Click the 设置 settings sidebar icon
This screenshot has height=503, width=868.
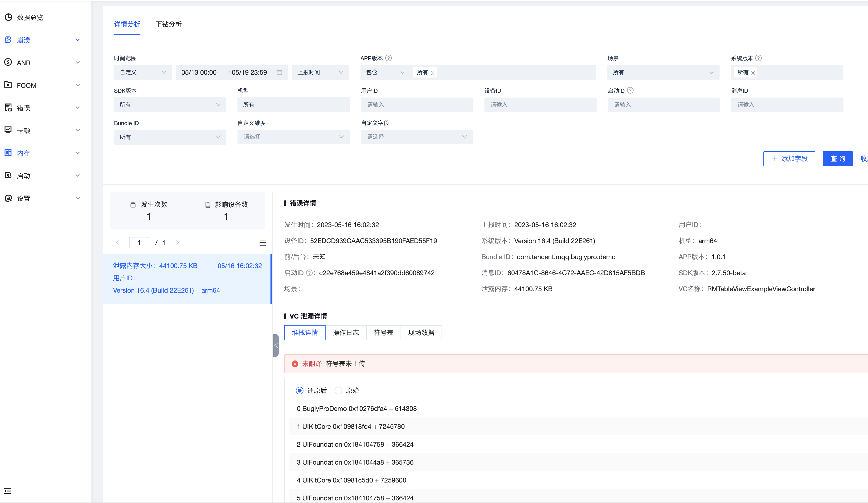[x=8, y=198]
